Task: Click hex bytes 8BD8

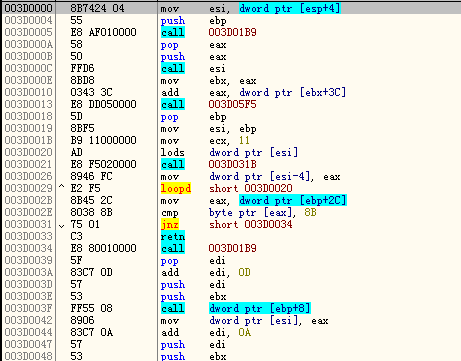Action: (82, 80)
